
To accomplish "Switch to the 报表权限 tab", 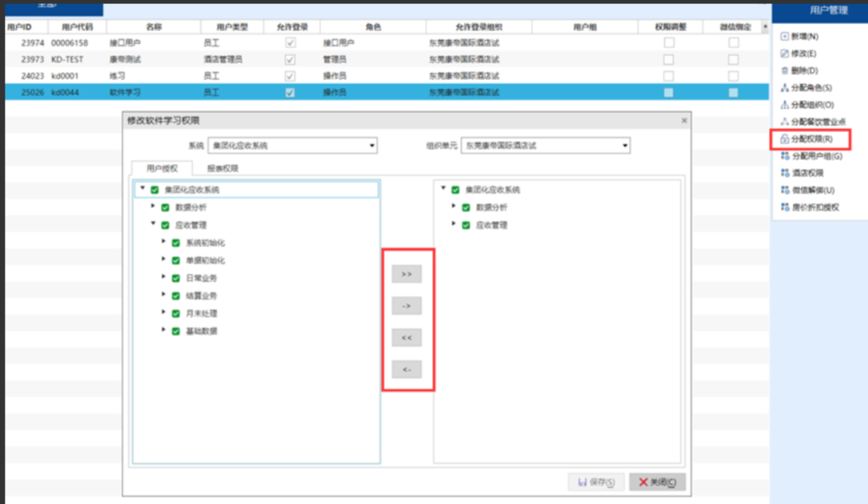I will (222, 169).
